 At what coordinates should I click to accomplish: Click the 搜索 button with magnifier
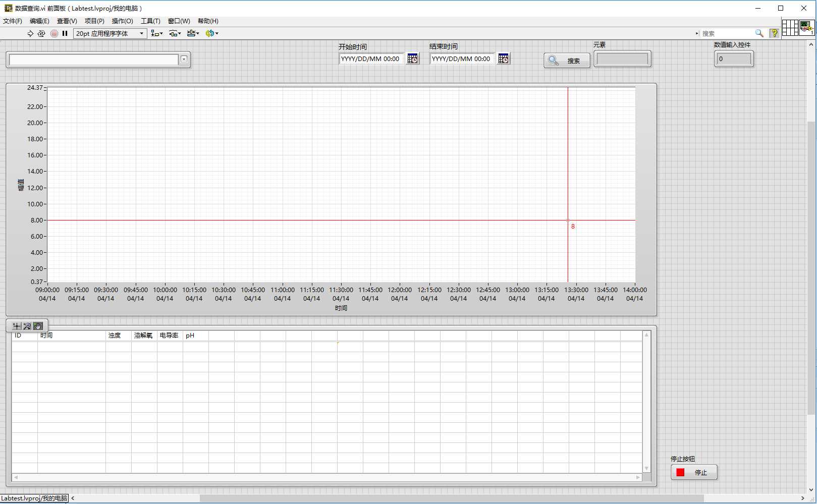(x=567, y=61)
